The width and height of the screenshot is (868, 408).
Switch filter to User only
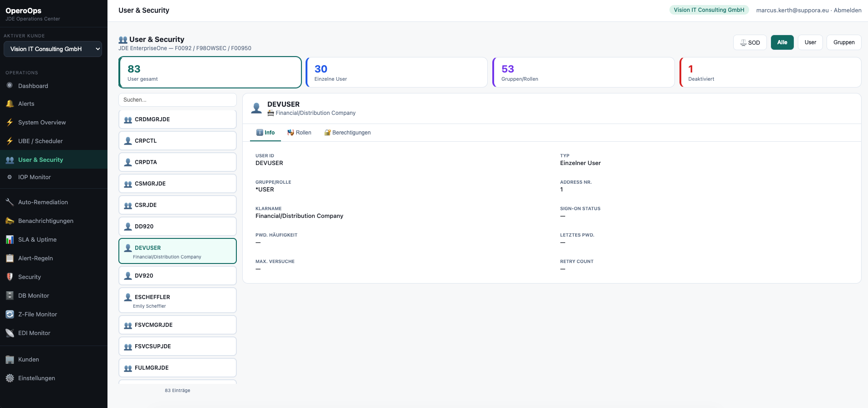810,42
